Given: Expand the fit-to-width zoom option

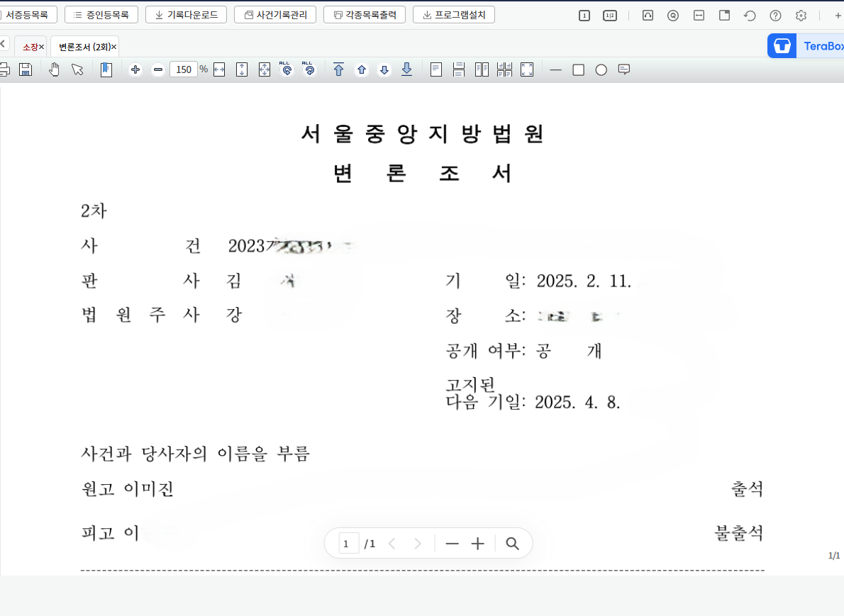Looking at the screenshot, I should (218, 69).
